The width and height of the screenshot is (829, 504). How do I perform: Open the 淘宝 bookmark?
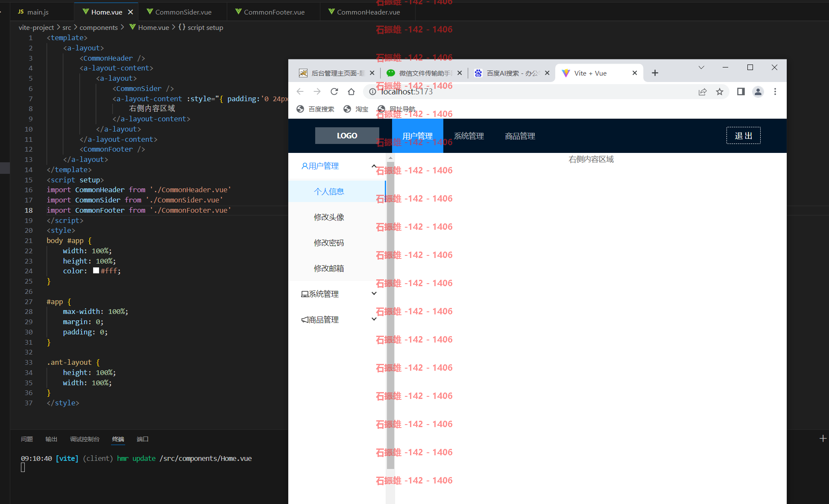(356, 109)
